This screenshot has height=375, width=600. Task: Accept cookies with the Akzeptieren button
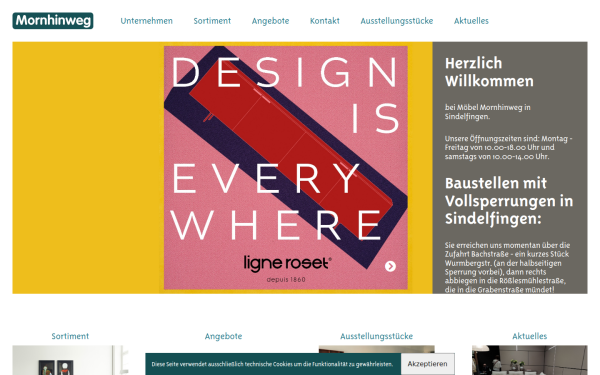pyautogui.click(x=427, y=364)
